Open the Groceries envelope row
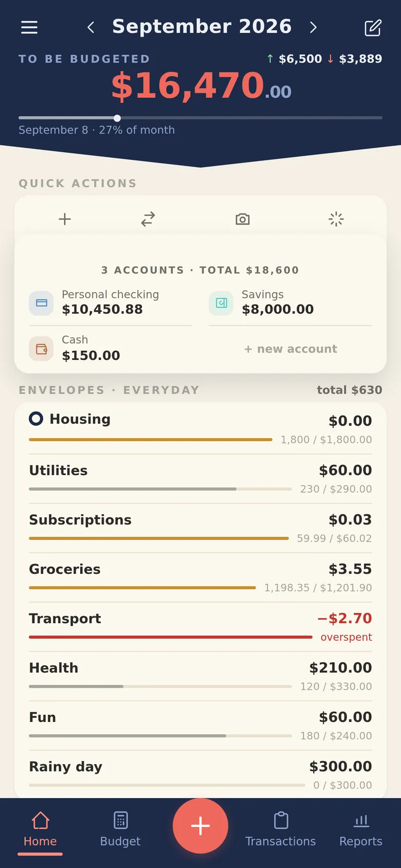Image resolution: width=401 pixels, height=868 pixels. pos(200,577)
